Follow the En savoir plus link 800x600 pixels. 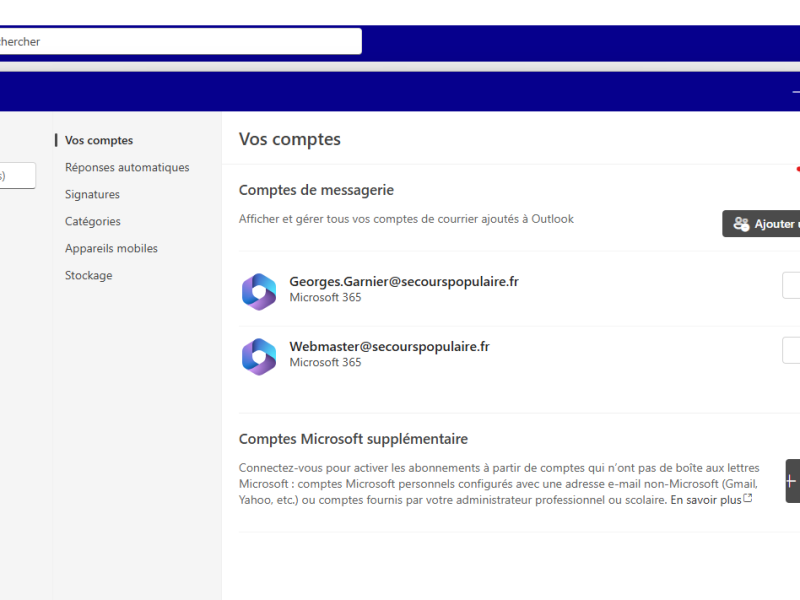[706, 500]
